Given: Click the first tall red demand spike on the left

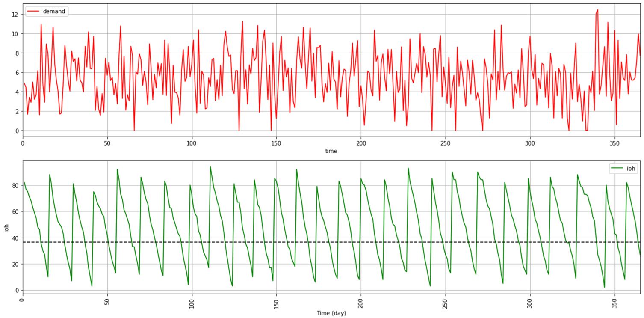Looking at the screenshot, I should point(41,25).
